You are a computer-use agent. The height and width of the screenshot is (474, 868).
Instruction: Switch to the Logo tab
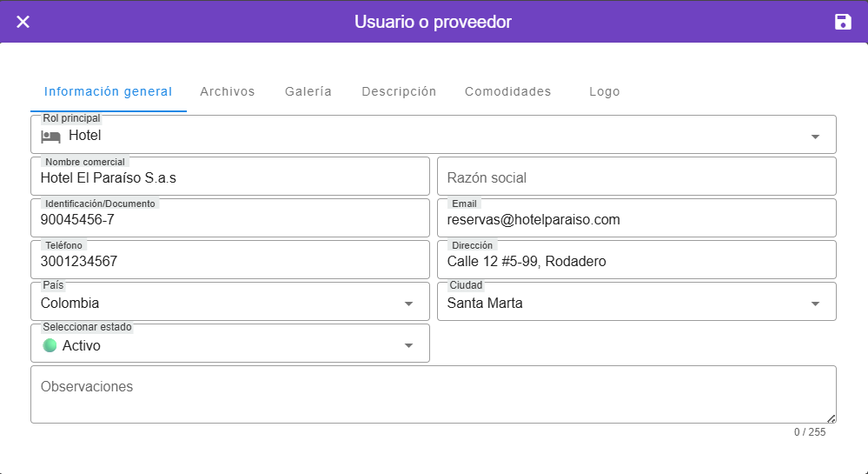click(x=605, y=91)
